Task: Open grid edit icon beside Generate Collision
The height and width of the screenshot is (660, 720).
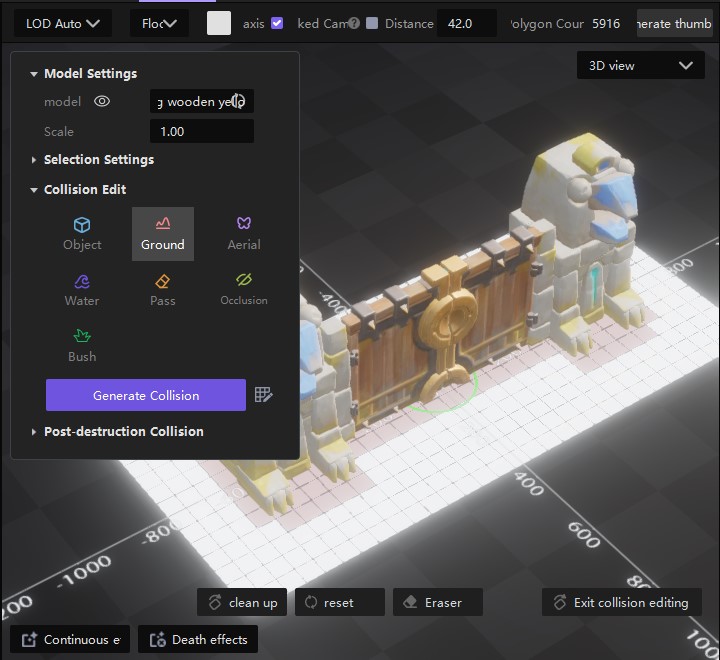Action: coord(264,395)
